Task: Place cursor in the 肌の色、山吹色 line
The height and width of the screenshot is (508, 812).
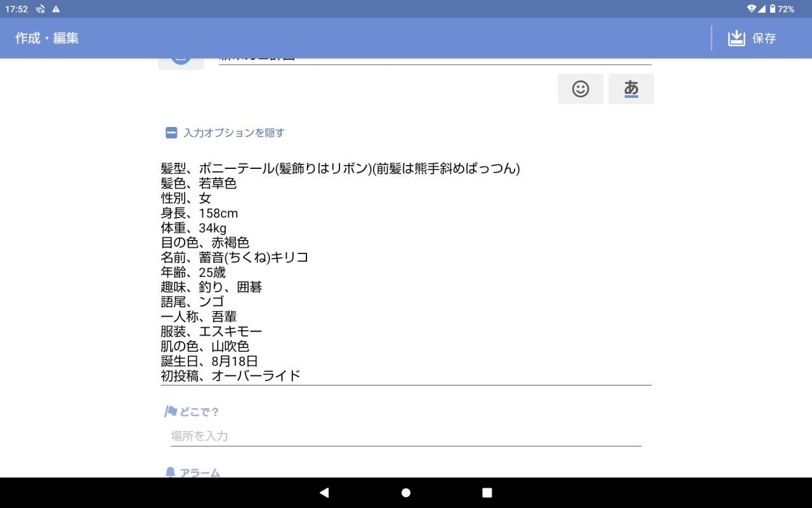Action: coord(205,346)
